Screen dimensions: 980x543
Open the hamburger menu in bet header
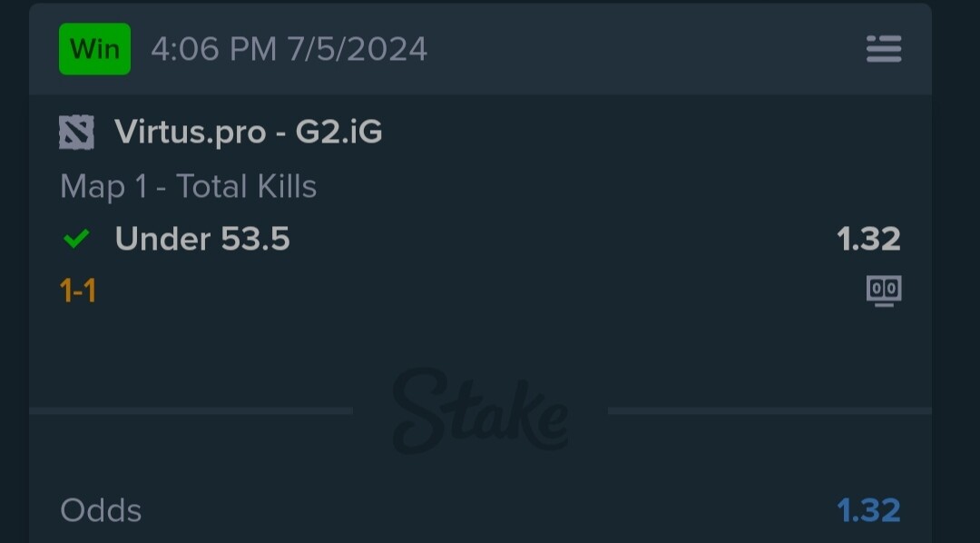[x=884, y=49]
